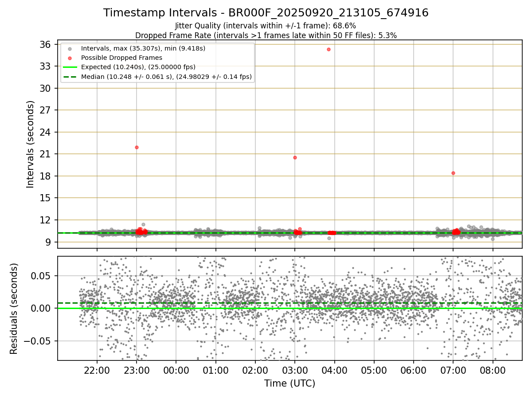The width and height of the screenshot is (532, 399).
Task: Click the dashed green line sample in the legend
Action: (69, 77)
